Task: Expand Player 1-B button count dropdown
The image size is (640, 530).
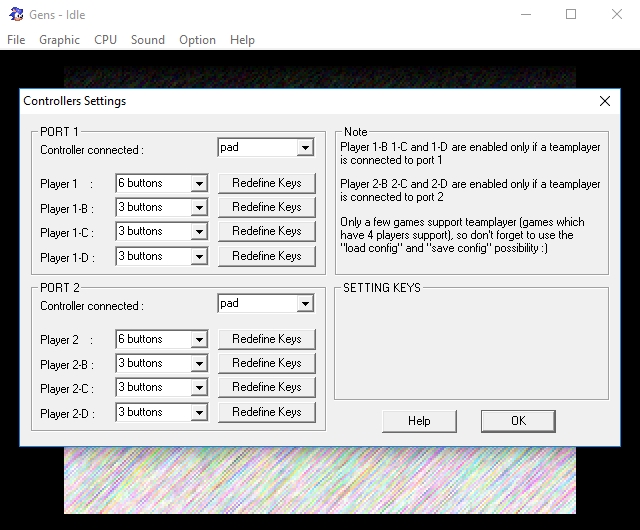Action: [x=199, y=207]
